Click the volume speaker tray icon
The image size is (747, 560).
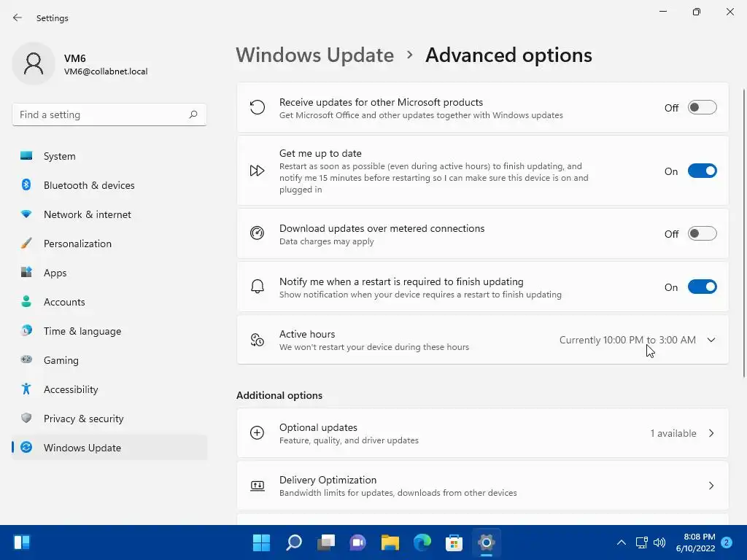tap(659, 542)
